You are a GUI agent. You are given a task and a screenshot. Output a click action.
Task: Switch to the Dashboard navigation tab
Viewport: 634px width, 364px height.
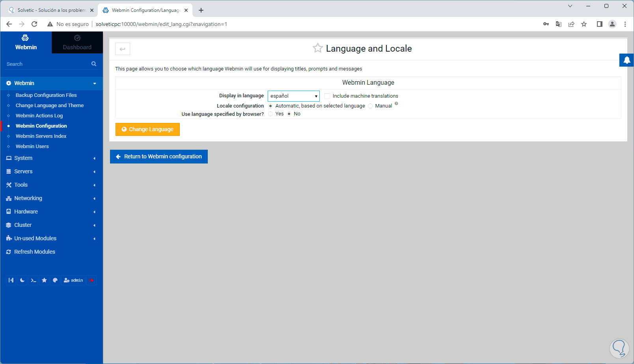pos(77,43)
